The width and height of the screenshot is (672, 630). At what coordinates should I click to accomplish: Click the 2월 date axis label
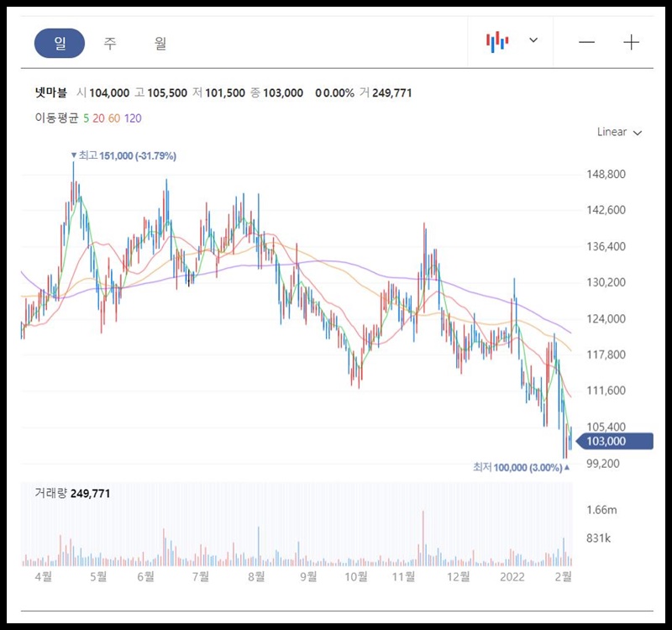coord(563,576)
